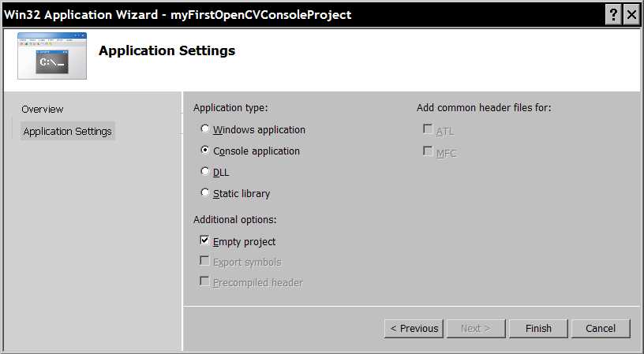This screenshot has height=354, width=644.
Task: Tick the ATL header files checkbox
Action: coord(428,129)
